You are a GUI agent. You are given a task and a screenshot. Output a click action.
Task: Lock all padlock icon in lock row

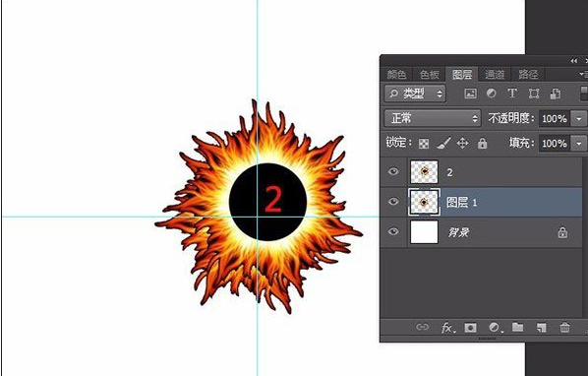(482, 143)
